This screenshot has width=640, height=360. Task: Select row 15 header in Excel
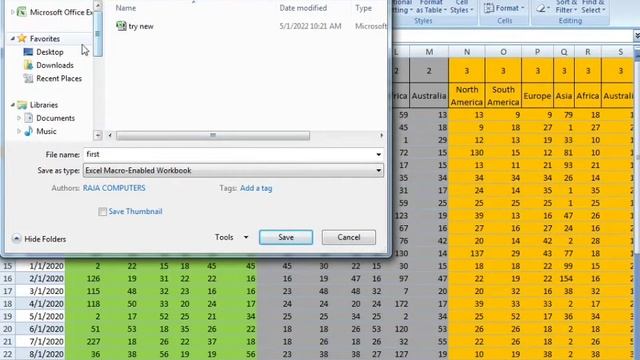pos(7,266)
